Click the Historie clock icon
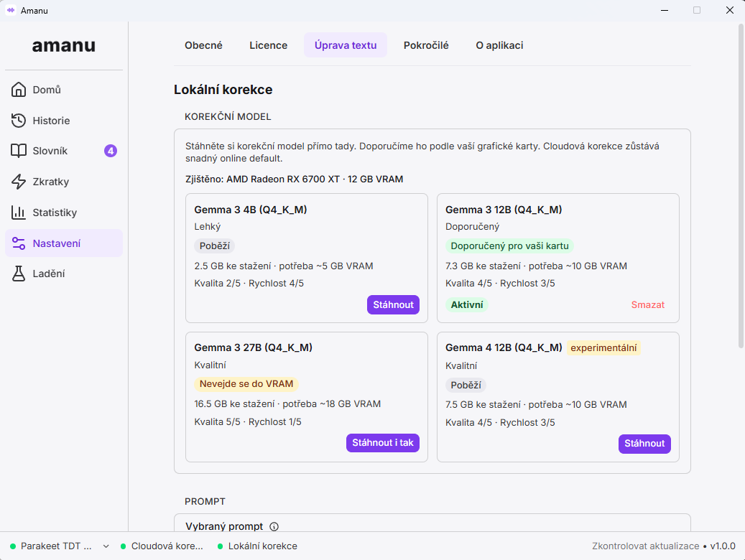 point(19,121)
